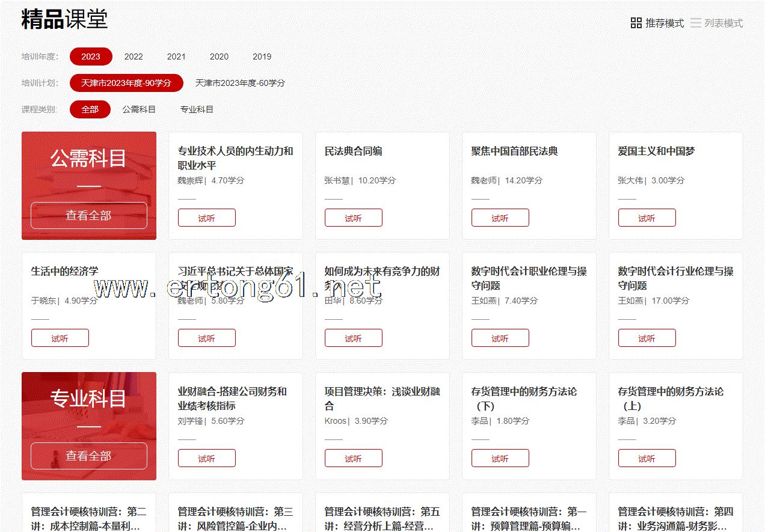The image size is (765, 532).
Task: Click 查看全部 in the 专业科目 banner
Action: (89, 456)
